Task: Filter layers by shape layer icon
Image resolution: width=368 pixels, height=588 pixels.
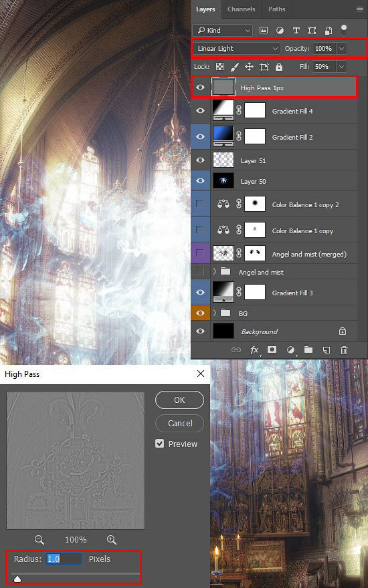Action: pyautogui.click(x=312, y=31)
